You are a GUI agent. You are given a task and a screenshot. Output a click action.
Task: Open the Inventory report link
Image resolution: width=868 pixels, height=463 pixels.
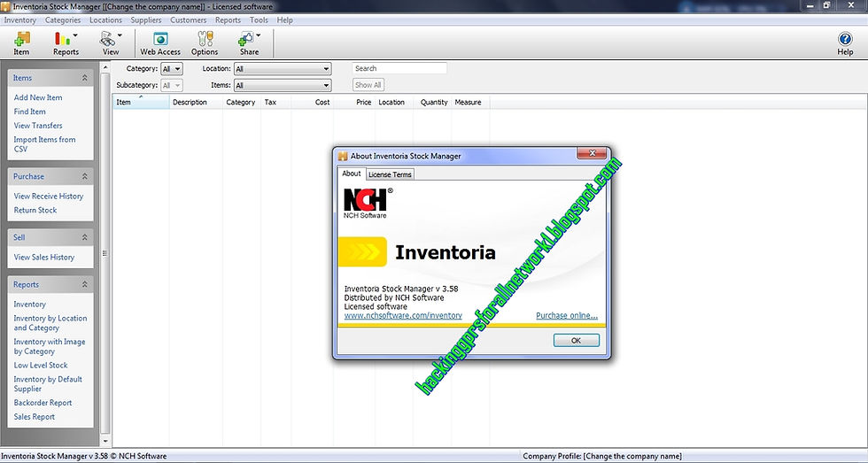pos(30,305)
